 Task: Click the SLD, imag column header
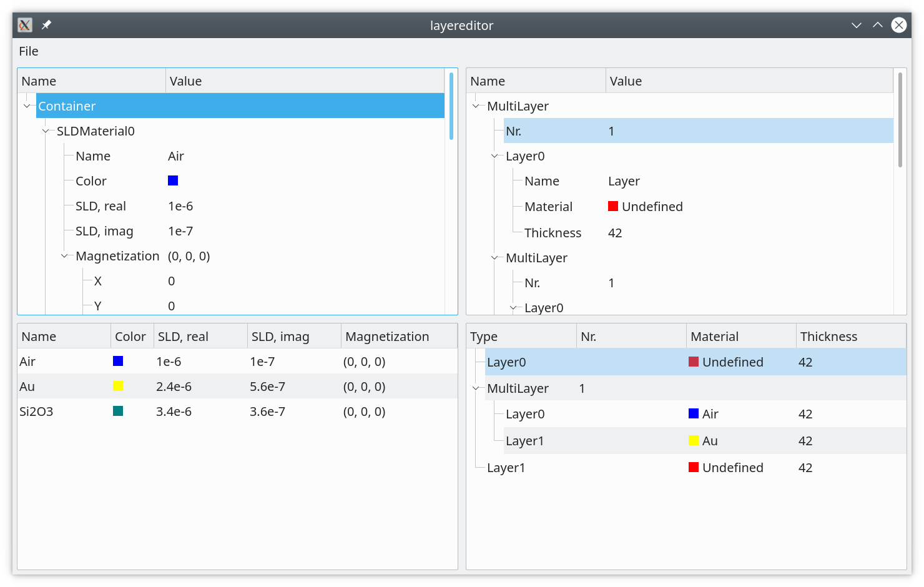click(294, 336)
